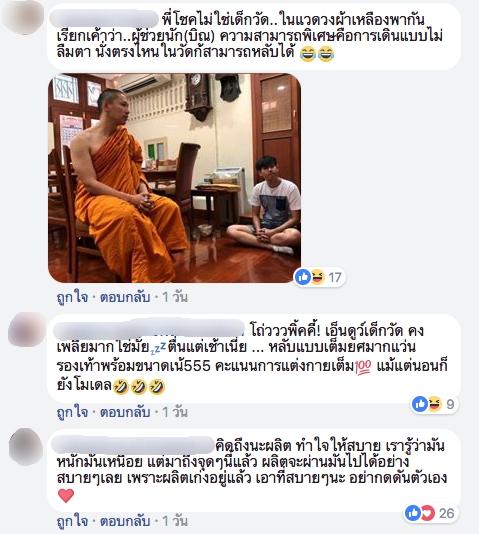Click the third comment's 1 วัน timestamp
The width and height of the screenshot is (479, 534).
(175, 521)
